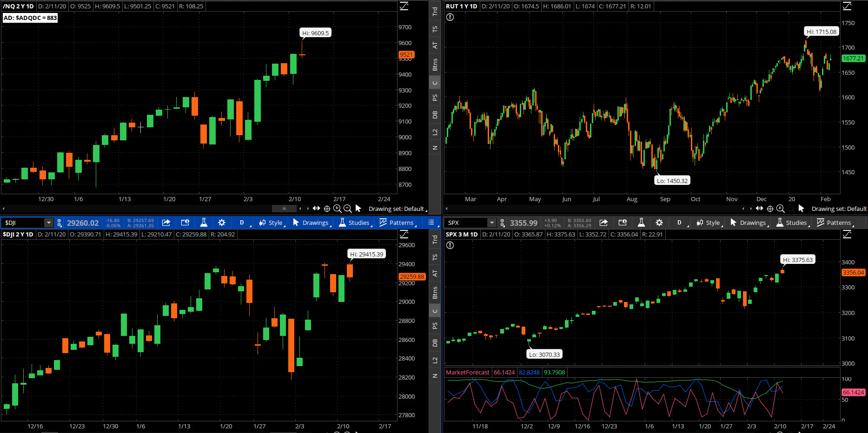Screen dimensions: 868x433
Task: Select pointer drawing tool on /NQ chart
Action: pos(358,208)
